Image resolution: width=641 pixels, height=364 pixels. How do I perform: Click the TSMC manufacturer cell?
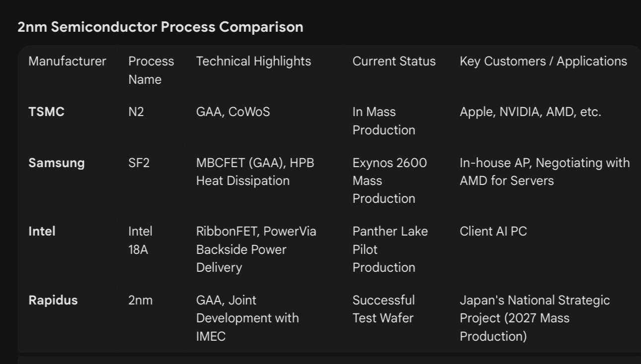coord(46,112)
